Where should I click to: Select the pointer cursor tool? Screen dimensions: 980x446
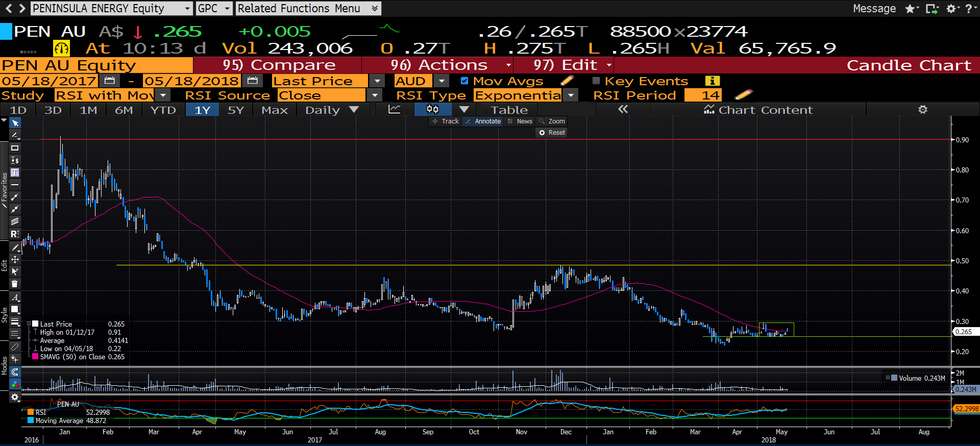click(15, 123)
